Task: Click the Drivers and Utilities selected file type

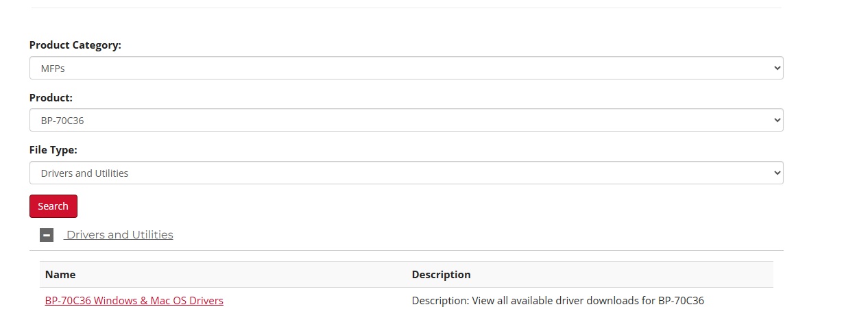Action: tap(84, 173)
